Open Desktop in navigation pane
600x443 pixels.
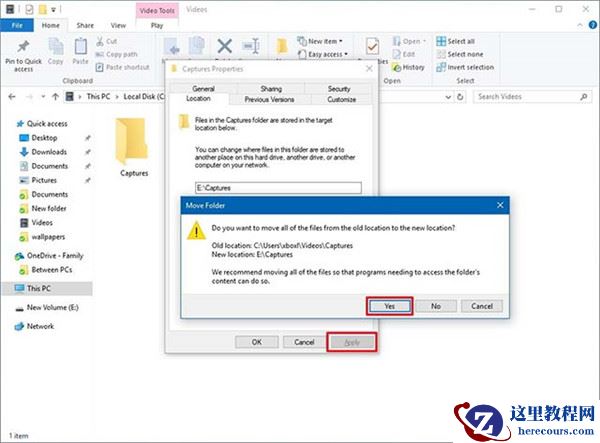pyautogui.click(x=38, y=138)
